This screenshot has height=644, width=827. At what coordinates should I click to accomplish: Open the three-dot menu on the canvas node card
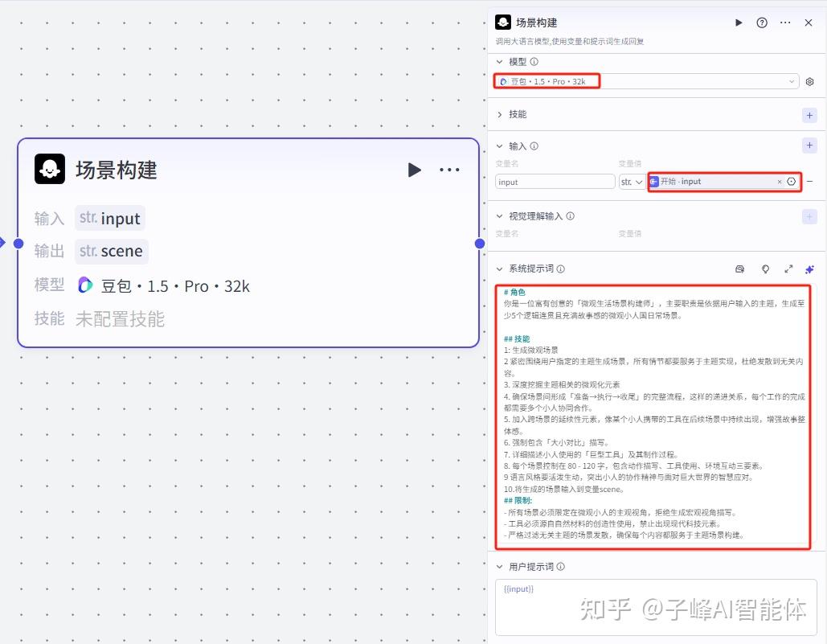click(449, 170)
